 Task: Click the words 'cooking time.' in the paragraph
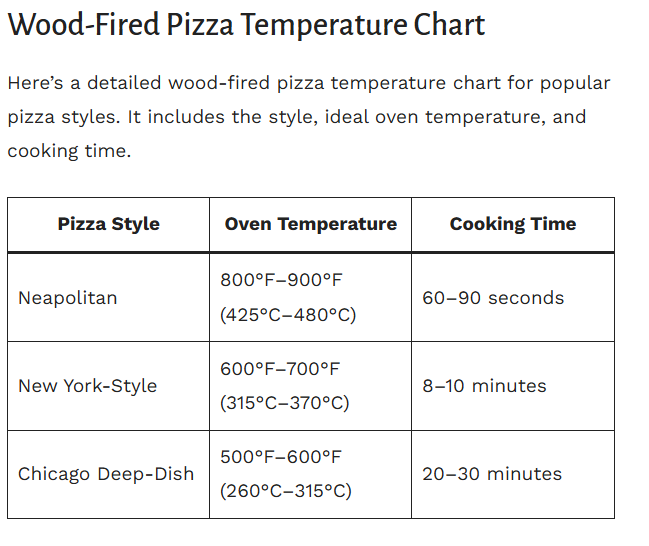pyautogui.click(x=69, y=152)
